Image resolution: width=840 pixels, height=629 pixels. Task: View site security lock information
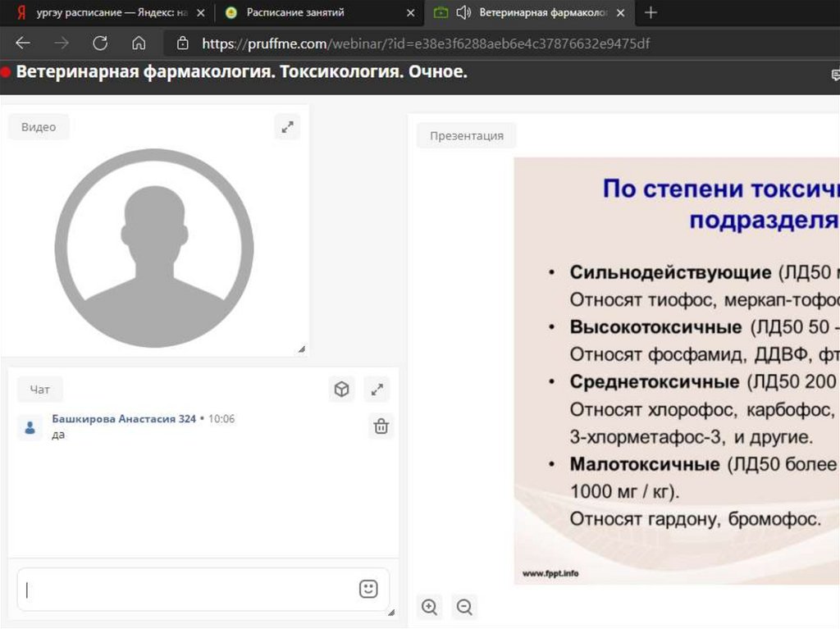click(183, 43)
